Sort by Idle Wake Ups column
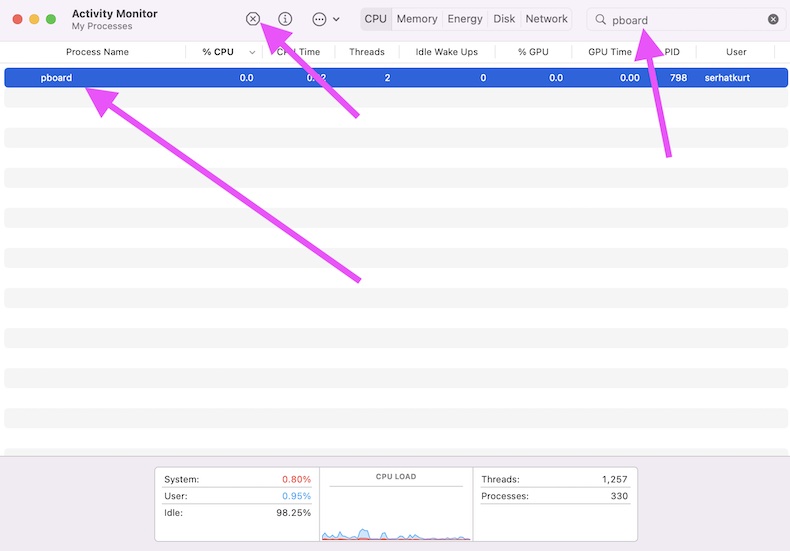The height and width of the screenshot is (551, 790). tap(446, 52)
